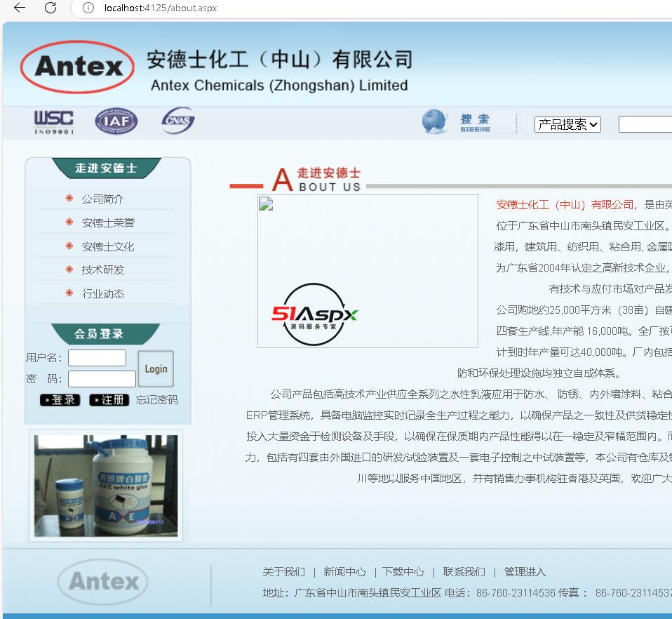This screenshot has height=619, width=672.
Task: Click the red oval Antex logo in header
Action: click(x=78, y=67)
